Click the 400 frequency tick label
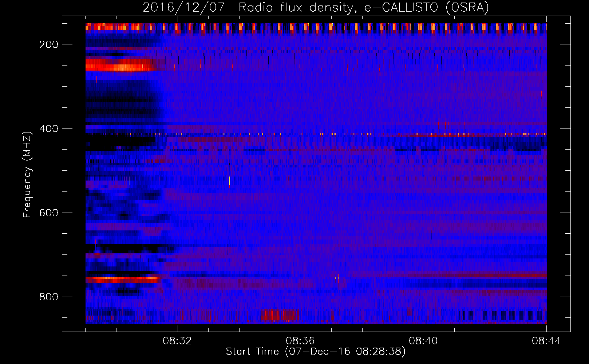The width and height of the screenshot is (589, 364). coord(49,129)
